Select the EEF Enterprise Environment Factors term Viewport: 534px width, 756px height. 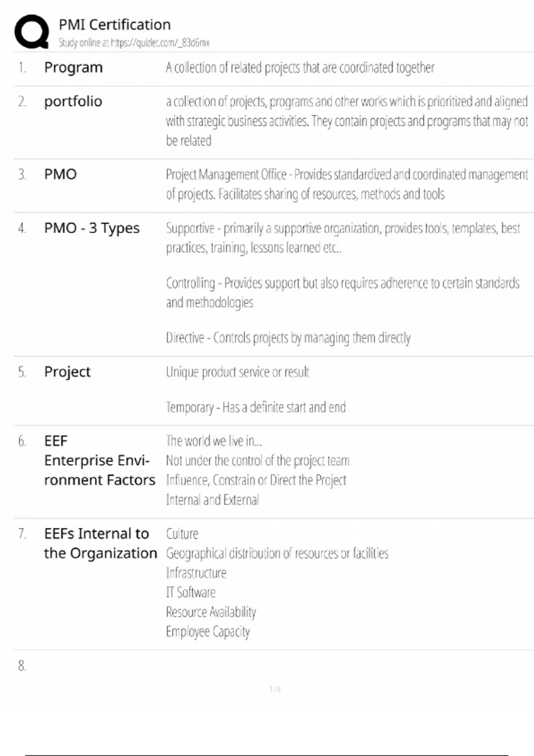(99, 460)
